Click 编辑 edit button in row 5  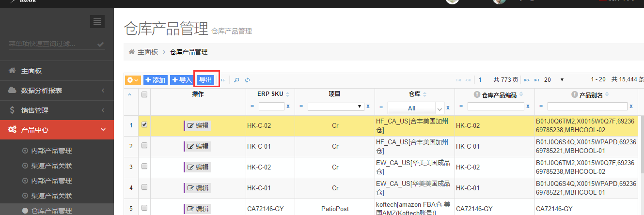[197, 209]
